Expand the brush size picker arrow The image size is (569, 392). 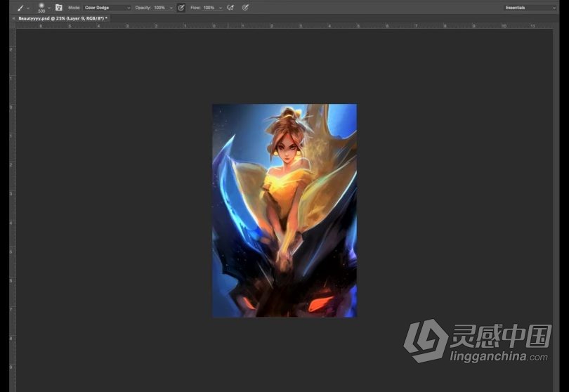click(x=49, y=8)
